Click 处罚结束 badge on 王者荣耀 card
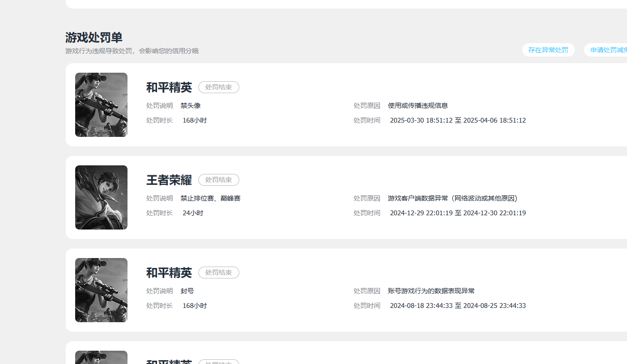 pos(219,180)
